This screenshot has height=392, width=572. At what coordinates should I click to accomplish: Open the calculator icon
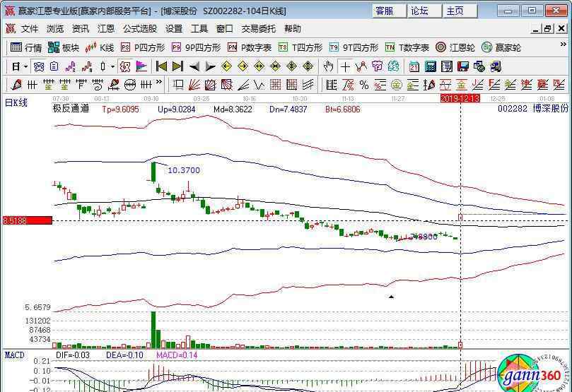coord(431,66)
